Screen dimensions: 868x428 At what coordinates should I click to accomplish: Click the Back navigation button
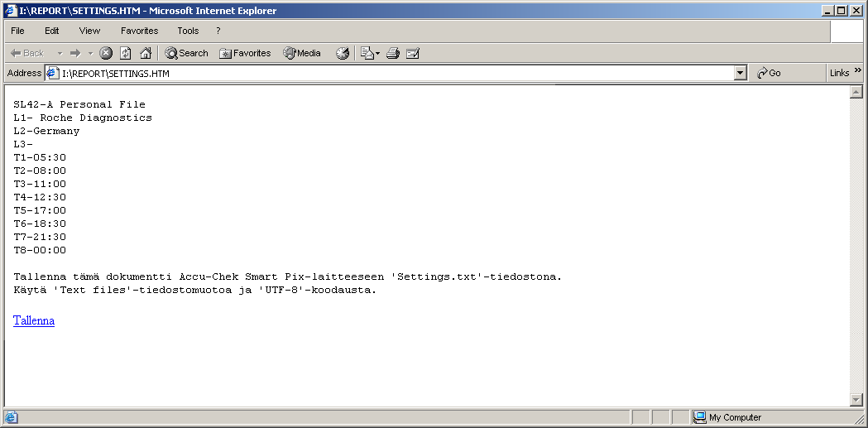tap(27, 53)
